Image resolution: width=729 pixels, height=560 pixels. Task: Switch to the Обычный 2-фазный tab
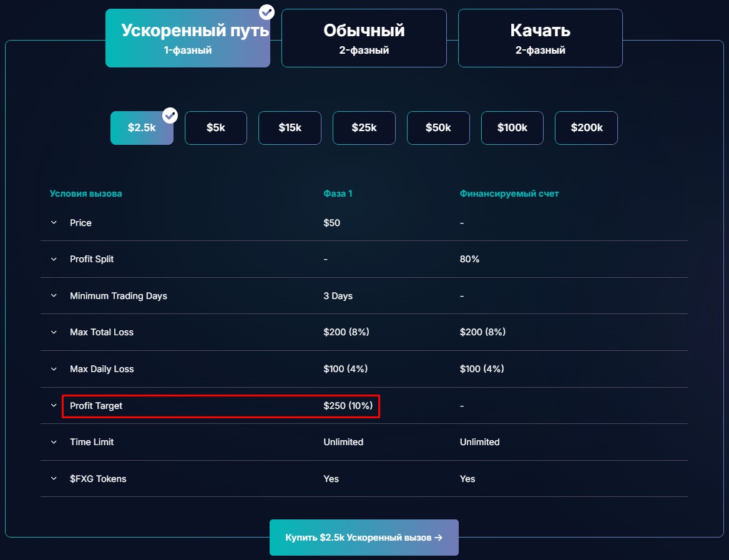point(364,38)
